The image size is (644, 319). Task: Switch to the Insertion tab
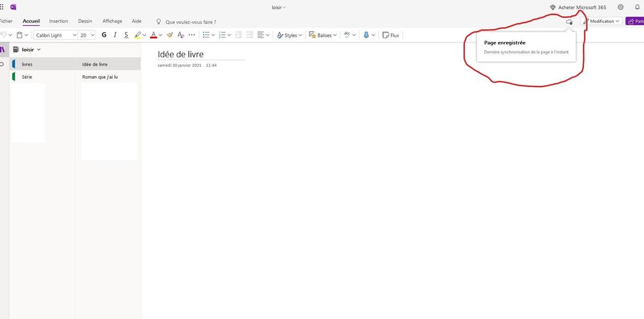tap(58, 21)
